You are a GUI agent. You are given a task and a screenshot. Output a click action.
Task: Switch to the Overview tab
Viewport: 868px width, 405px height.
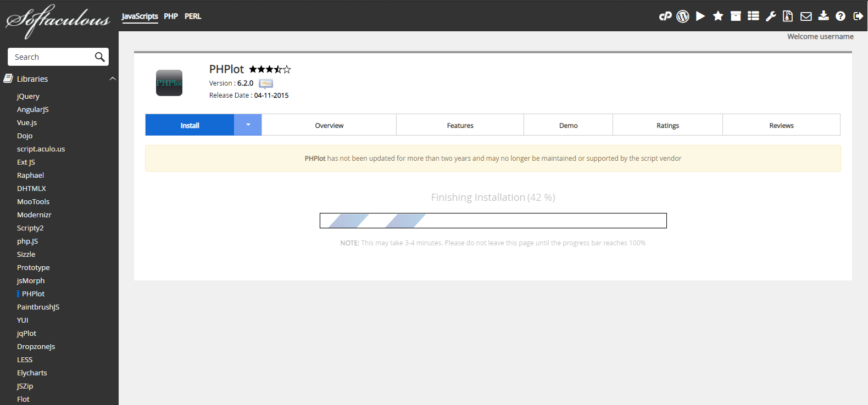click(329, 125)
